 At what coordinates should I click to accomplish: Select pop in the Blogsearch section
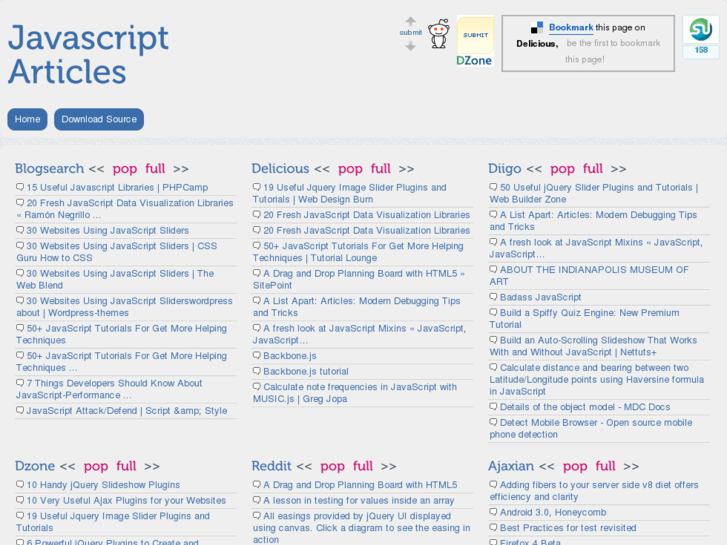(125, 169)
